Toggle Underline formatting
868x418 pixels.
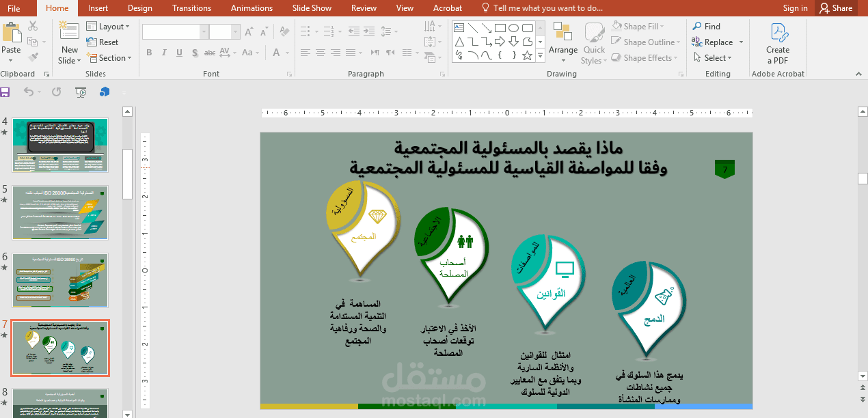pos(179,53)
